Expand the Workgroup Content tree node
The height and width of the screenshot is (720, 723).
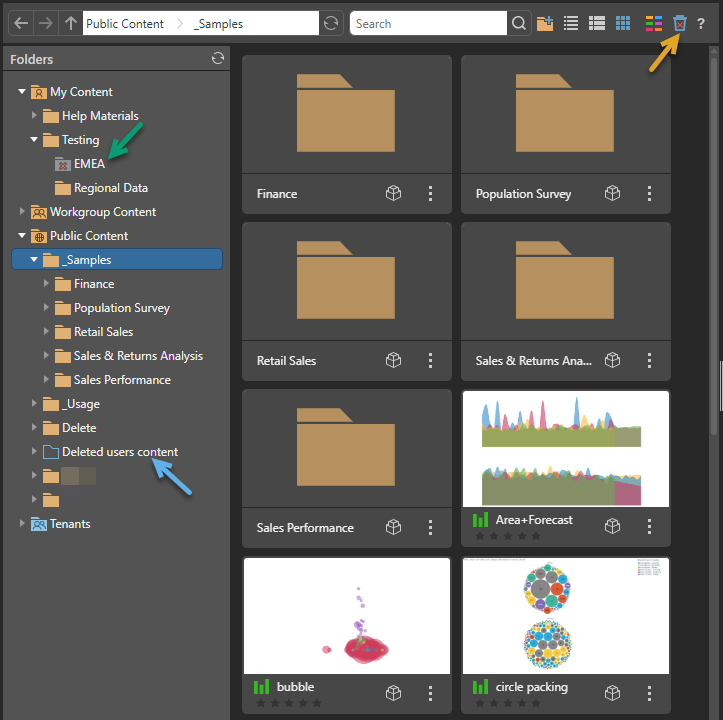(23, 212)
